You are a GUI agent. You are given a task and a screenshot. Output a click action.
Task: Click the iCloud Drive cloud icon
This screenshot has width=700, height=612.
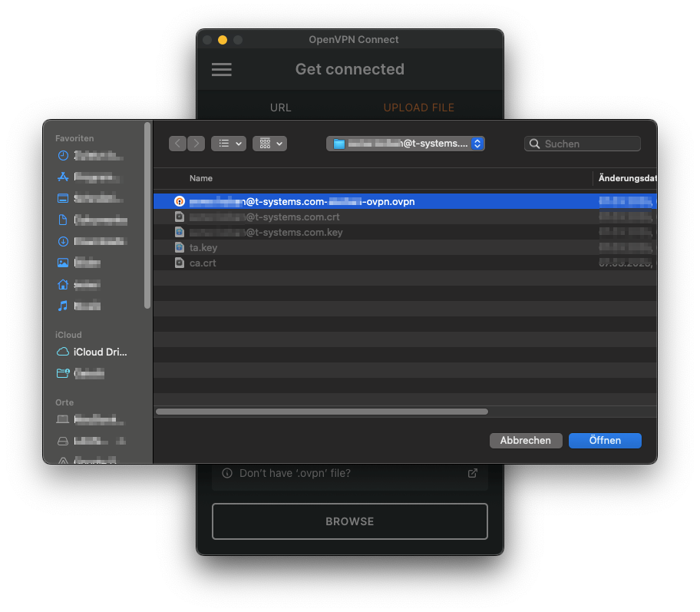tap(63, 352)
